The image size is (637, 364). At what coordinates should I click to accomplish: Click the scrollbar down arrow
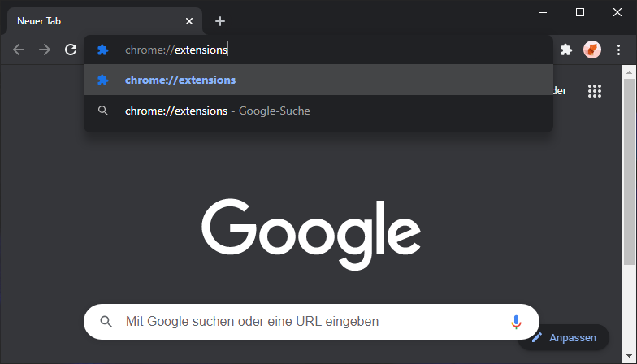pyautogui.click(x=629, y=357)
